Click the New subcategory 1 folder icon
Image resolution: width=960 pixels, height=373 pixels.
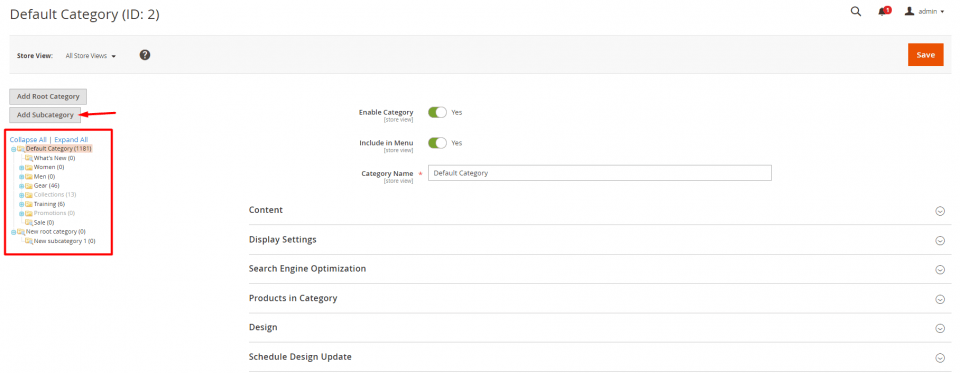click(29, 241)
